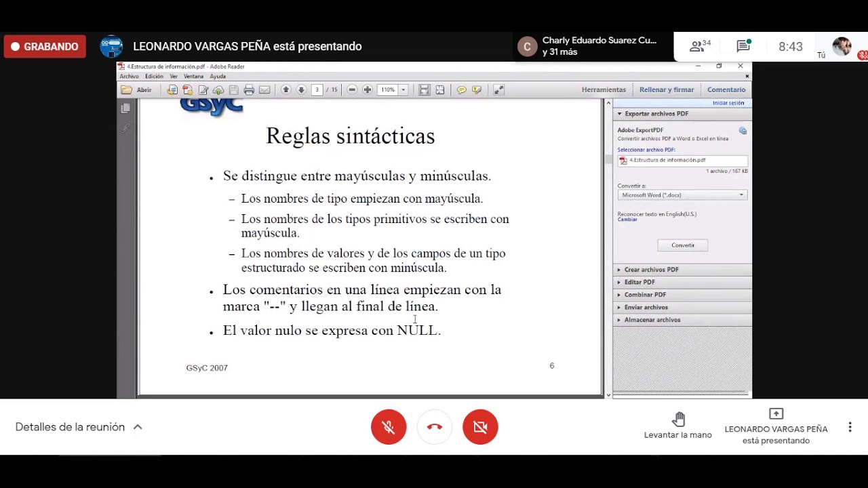Click the convert/export PDF toolbar icon
Image resolution: width=868 pixels, height=488 pixels.
172,89
